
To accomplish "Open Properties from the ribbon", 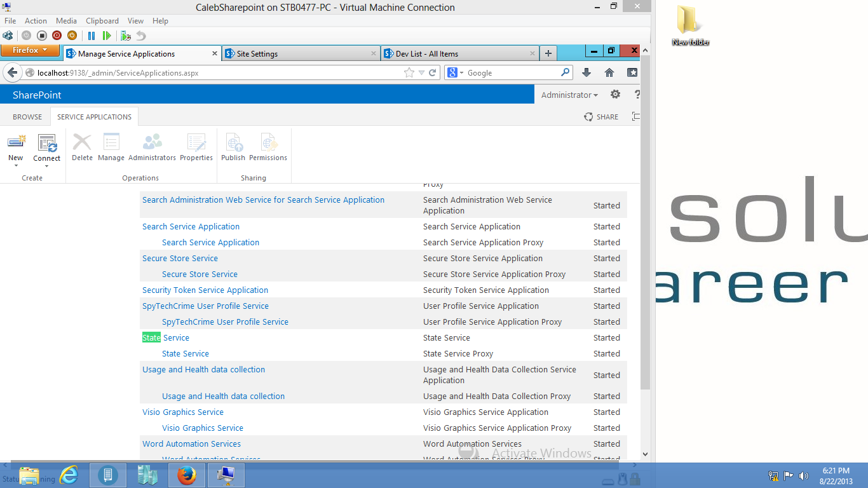I will (x=196, y=147).
